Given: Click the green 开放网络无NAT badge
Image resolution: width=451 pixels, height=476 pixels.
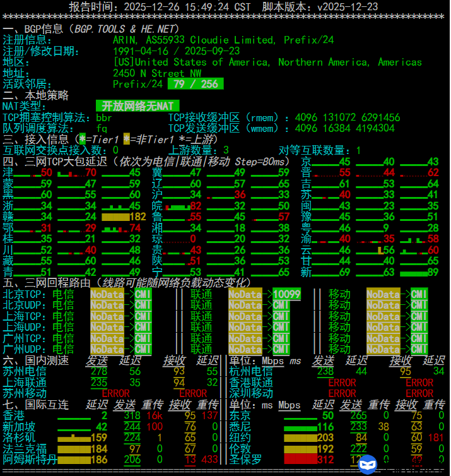Looking at the screenshot, I should (138, 106).
